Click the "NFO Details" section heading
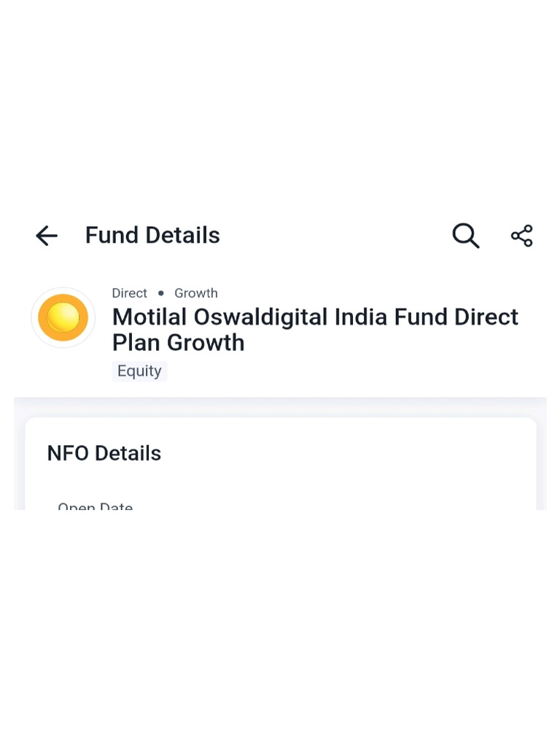Image resolution: width=560 pixels, height=747 pixels. [x=104, y=453]
